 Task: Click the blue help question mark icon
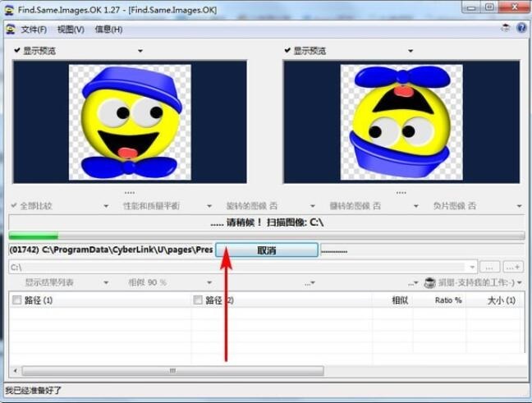point(521,28)
